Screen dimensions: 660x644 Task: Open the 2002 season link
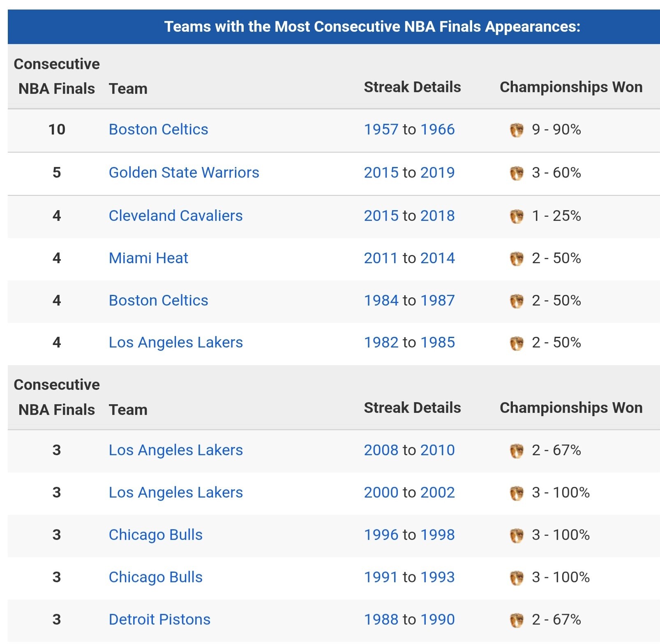pyautogui.click(x=437, y=493)
